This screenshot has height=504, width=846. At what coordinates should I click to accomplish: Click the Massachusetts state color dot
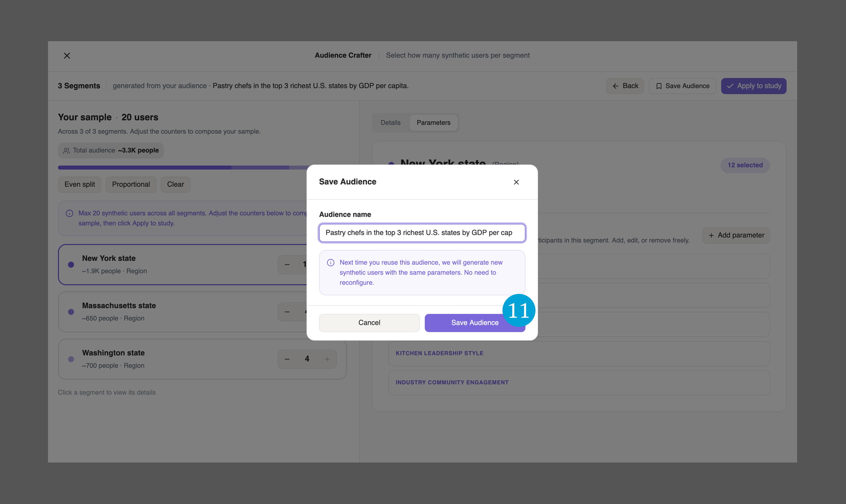tap(71, 312)
